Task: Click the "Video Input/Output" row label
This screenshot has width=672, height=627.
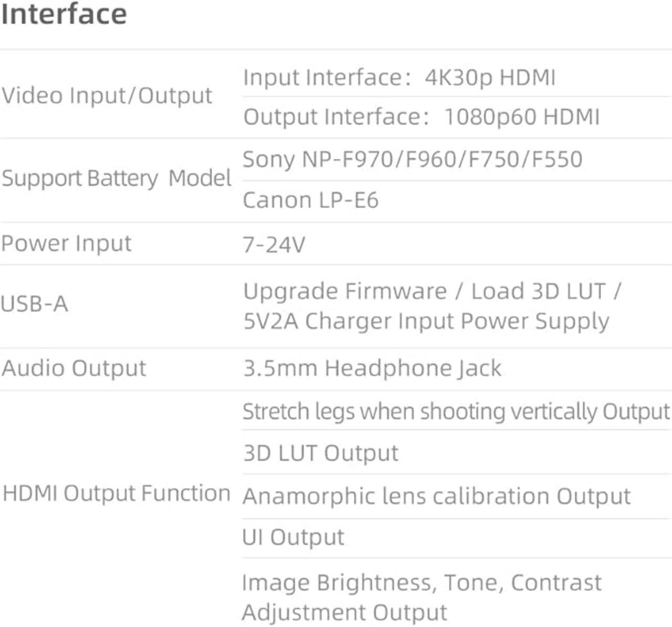Action: tap(107, 95)
